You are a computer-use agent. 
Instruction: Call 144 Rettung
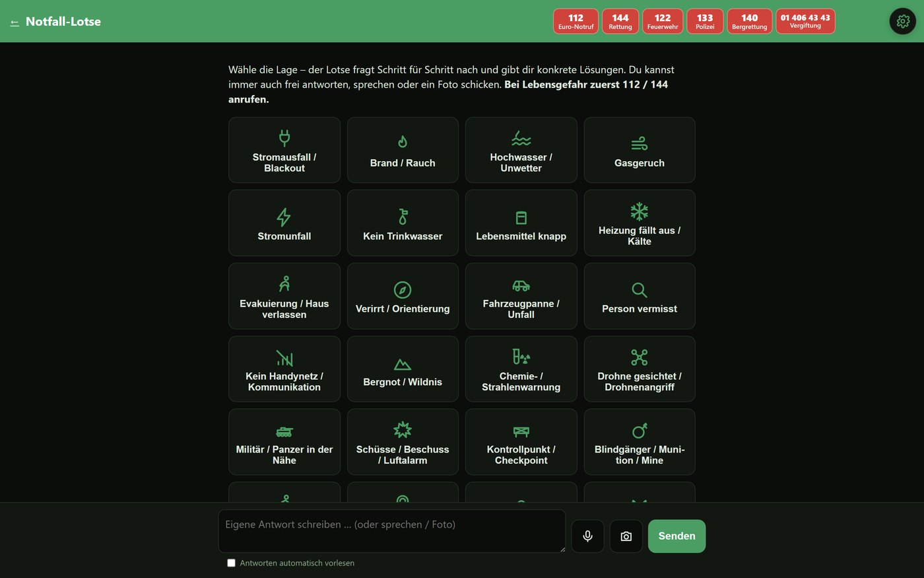[620, 21]
